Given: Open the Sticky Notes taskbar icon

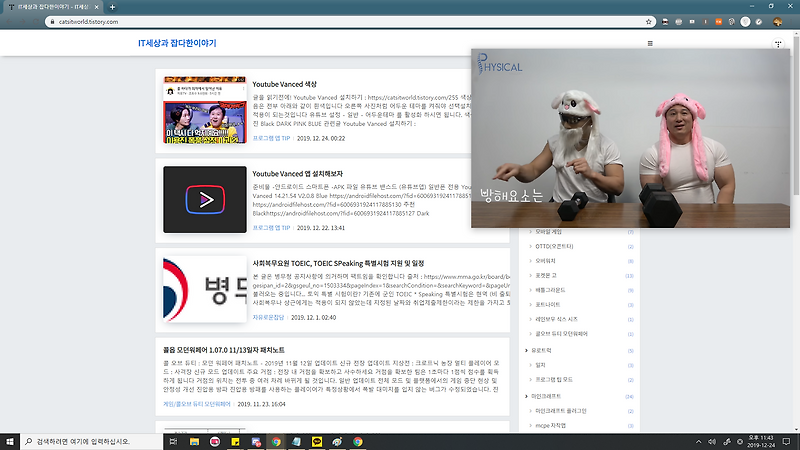Looking at the screenshot, I should [235, 441].
